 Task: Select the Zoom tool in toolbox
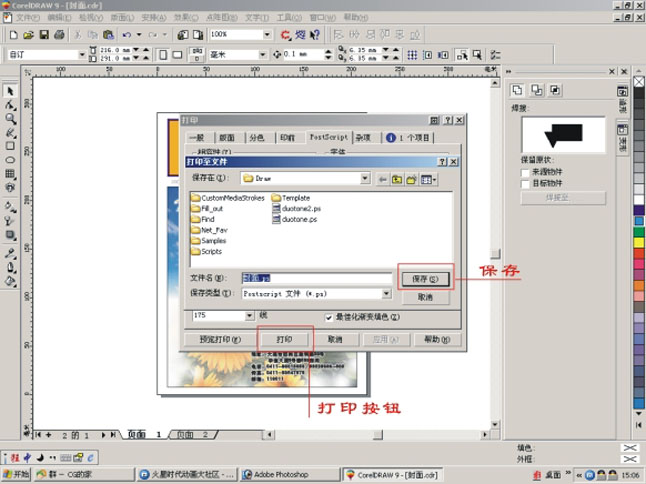(10, 118)
